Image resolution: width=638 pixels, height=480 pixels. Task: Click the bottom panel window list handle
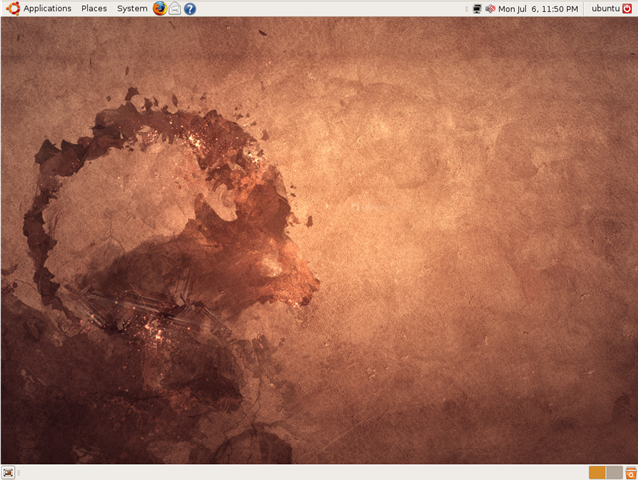point(18,473)
